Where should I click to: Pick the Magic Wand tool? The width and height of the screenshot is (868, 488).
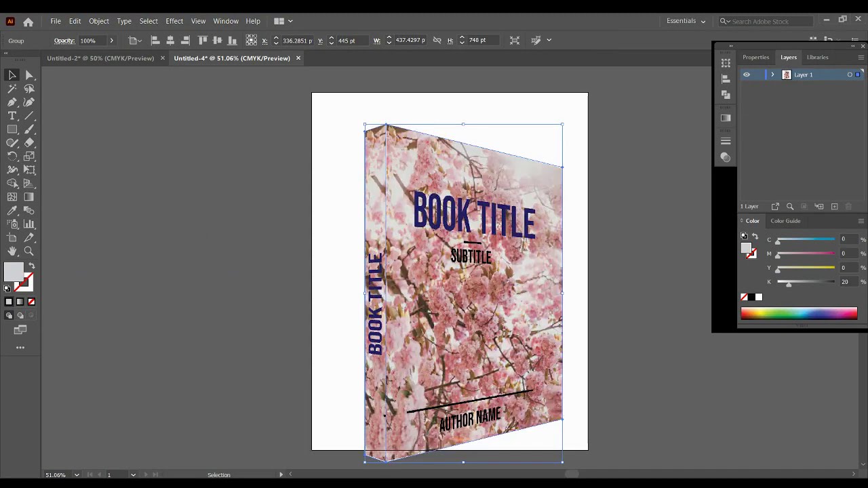[x=12, y=89]
